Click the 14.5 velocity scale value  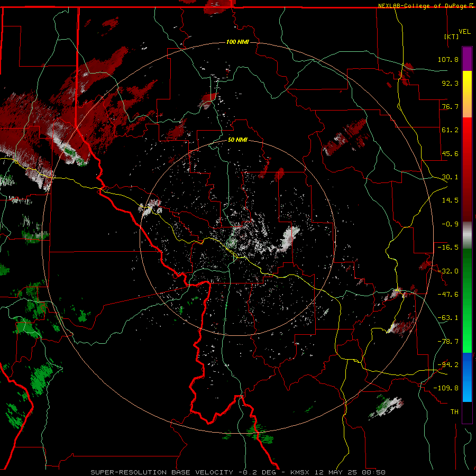click(x=450, y=200)
